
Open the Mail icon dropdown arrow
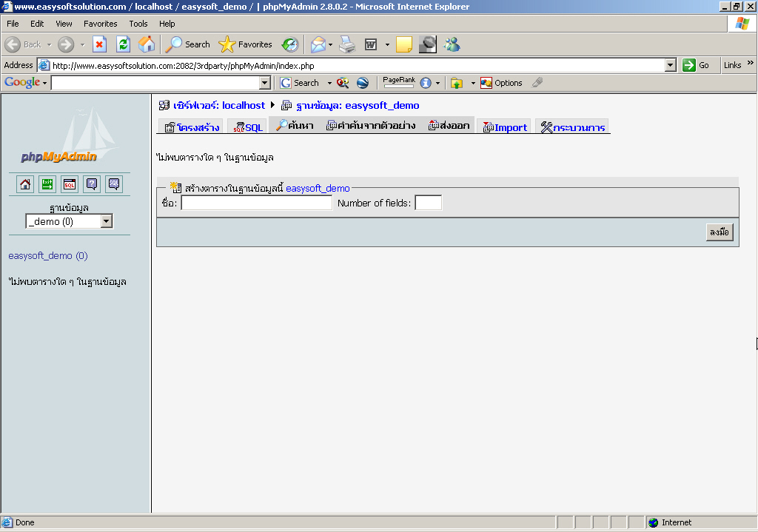(331, 44)
